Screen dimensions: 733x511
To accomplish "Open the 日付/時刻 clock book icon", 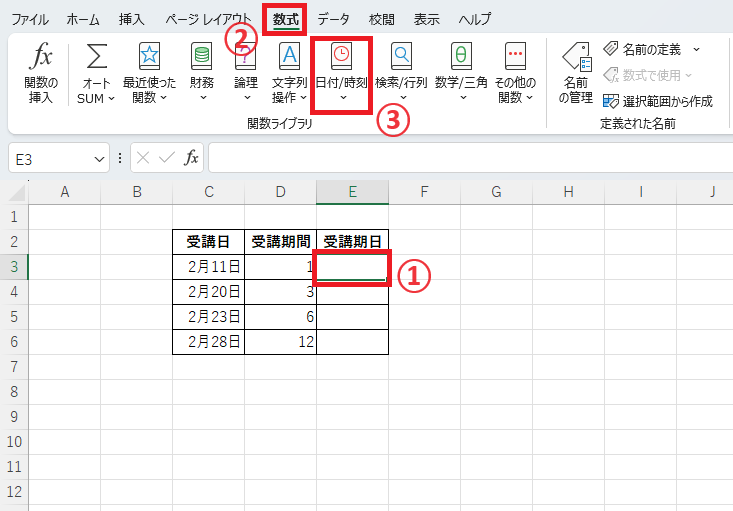I will (x=341, y=56).
